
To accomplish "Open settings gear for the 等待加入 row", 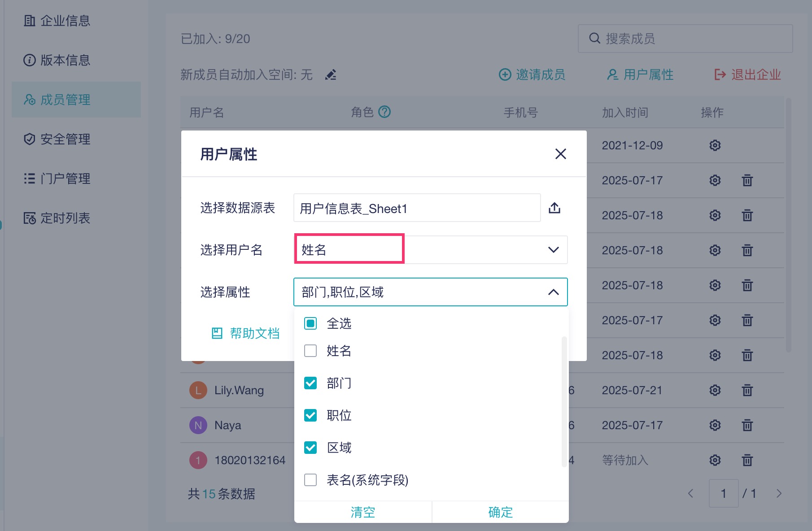I will click(x=715, y=460).
